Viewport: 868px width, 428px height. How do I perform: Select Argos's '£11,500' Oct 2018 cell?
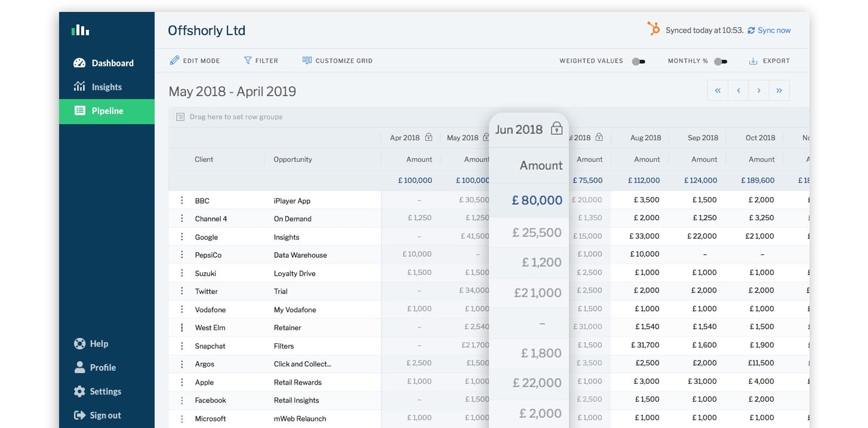760,363
